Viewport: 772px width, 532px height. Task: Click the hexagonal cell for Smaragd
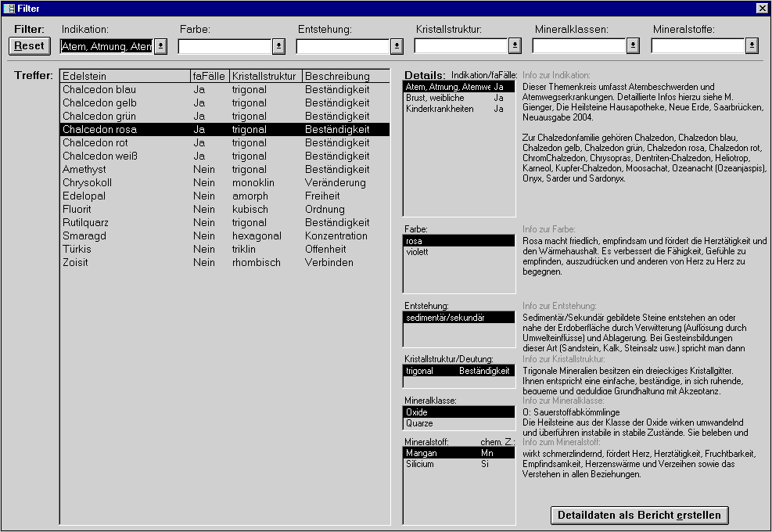257,236
